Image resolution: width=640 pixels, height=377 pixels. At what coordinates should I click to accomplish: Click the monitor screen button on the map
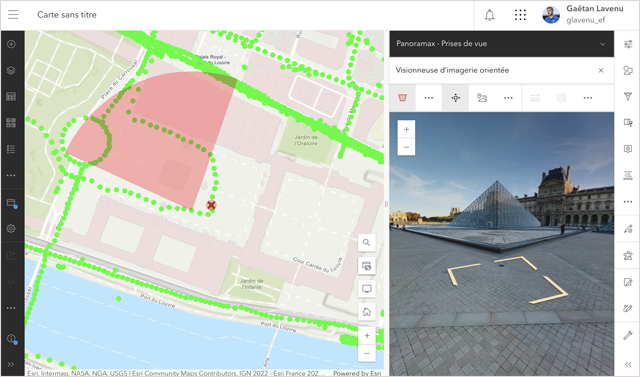(x=367, y=289)
